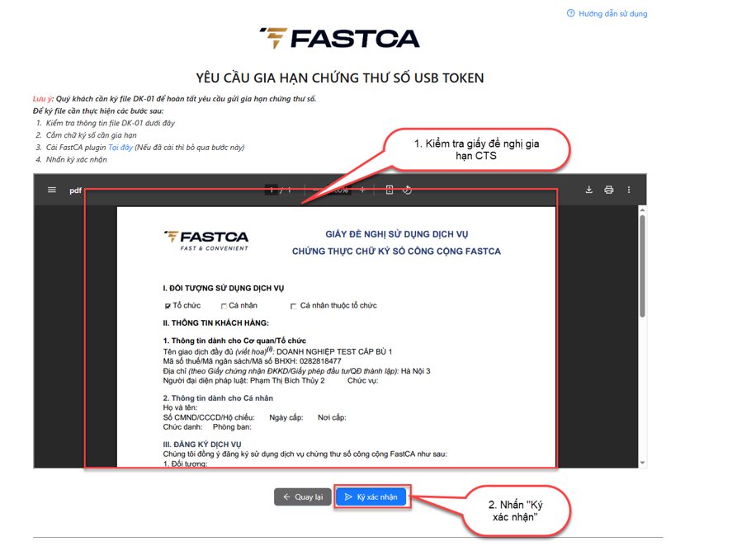
Task: Click the PDF scrollbar down arrow
Action: (x=643, y=463)
